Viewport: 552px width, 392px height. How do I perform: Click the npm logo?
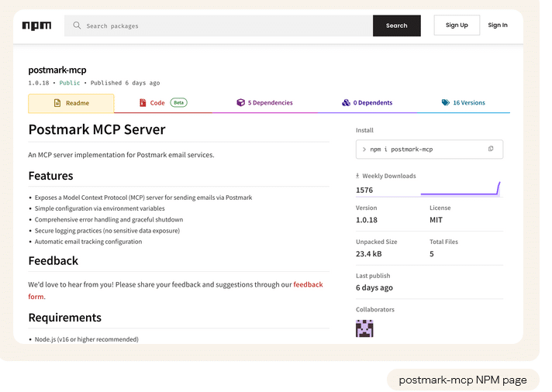pyautogui.click(x=36, y=26)
